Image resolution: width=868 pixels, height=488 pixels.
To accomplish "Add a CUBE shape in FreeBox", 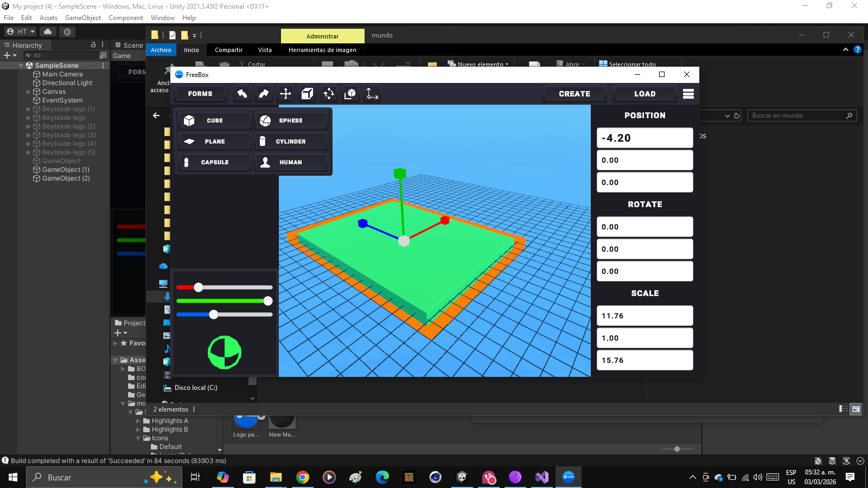I will pos(215,120).
